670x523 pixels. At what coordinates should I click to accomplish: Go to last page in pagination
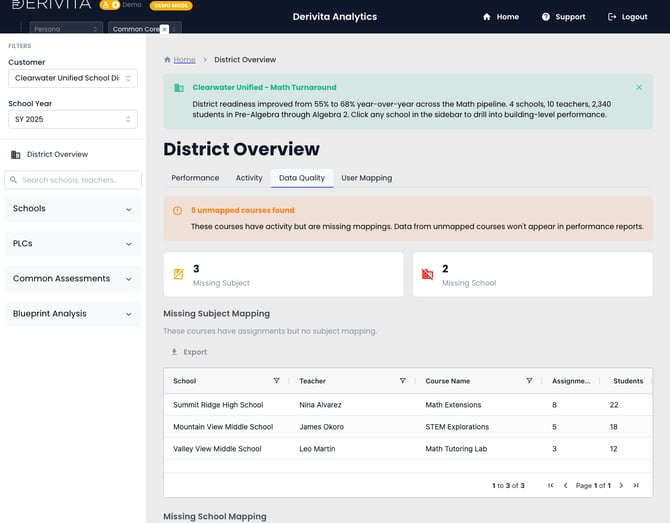(x=636, y=485)
